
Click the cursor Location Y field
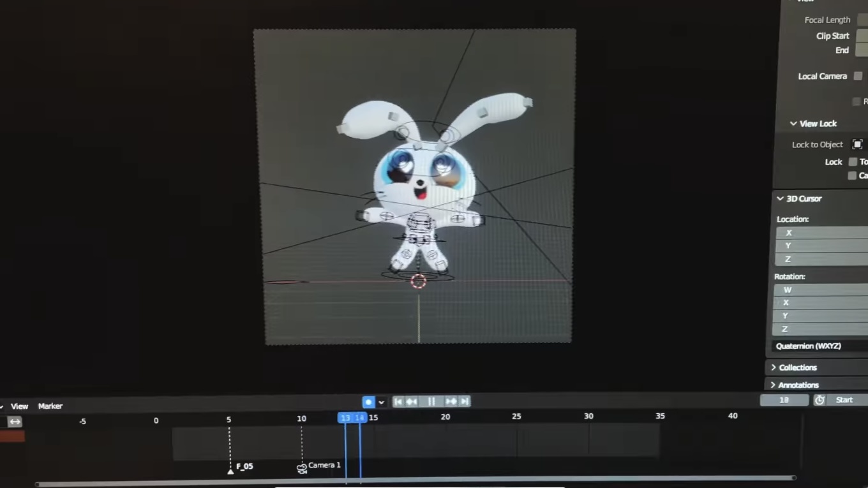[822, 246]
